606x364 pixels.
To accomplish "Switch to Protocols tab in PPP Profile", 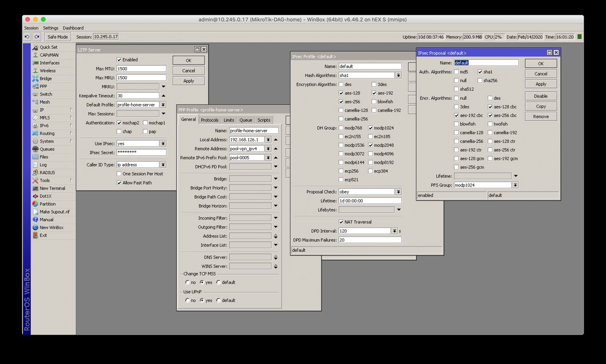I will point(210,120).
